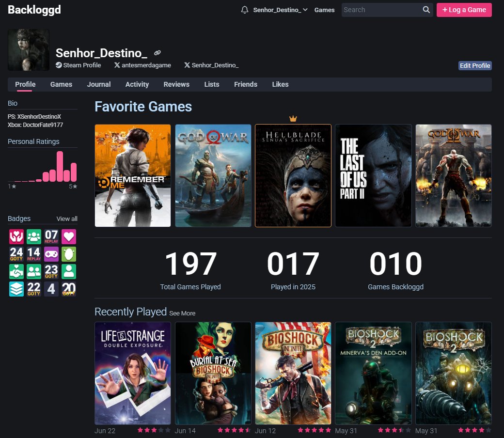Click the pink heart badge
This screenshot has height=438, width=504.
point(69,237)
